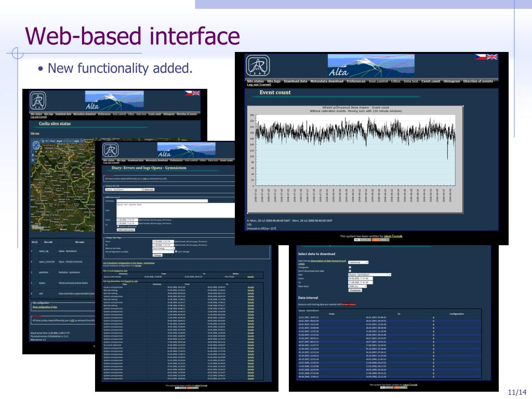Click Add a new record button
532x399 pixels.
click(x=126, y=230)
